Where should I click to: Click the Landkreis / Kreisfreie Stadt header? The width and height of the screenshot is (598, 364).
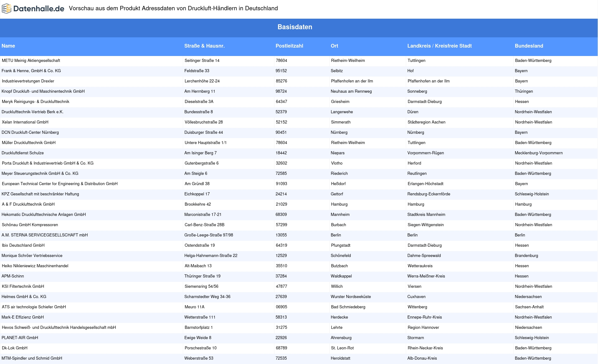point(439,46)
